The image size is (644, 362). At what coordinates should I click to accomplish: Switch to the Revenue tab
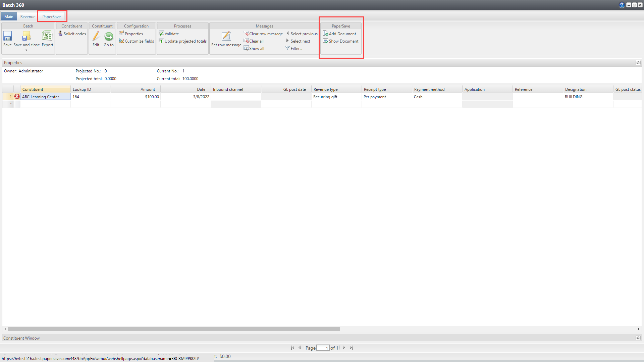pos(28,17)
